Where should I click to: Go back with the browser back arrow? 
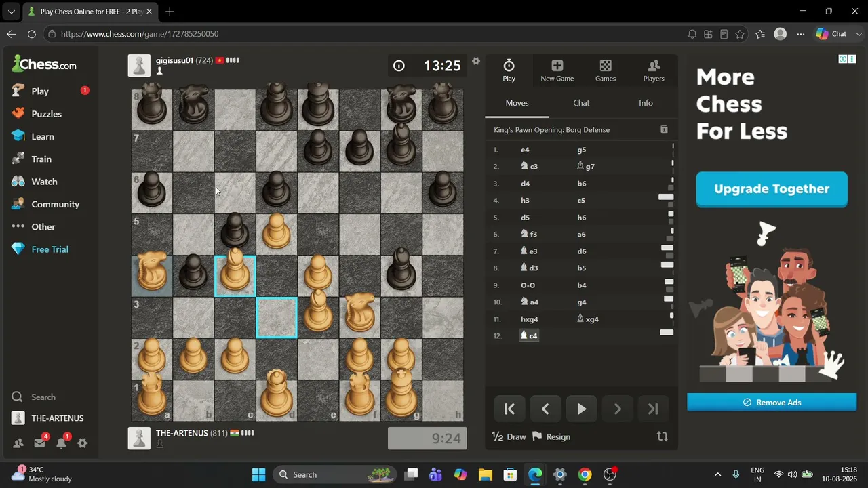12,34
